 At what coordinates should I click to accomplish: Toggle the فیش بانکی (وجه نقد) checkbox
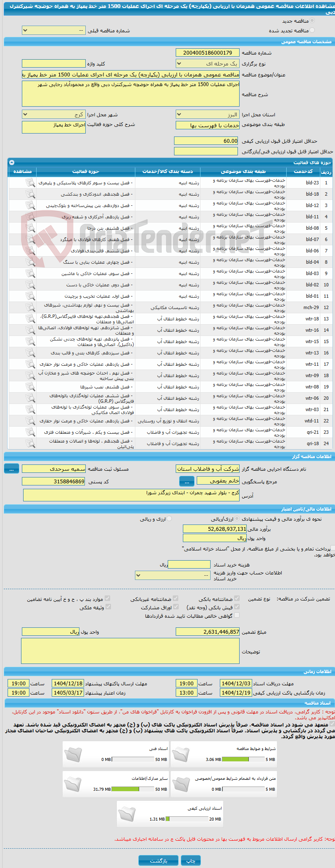[x=237, y=607]
